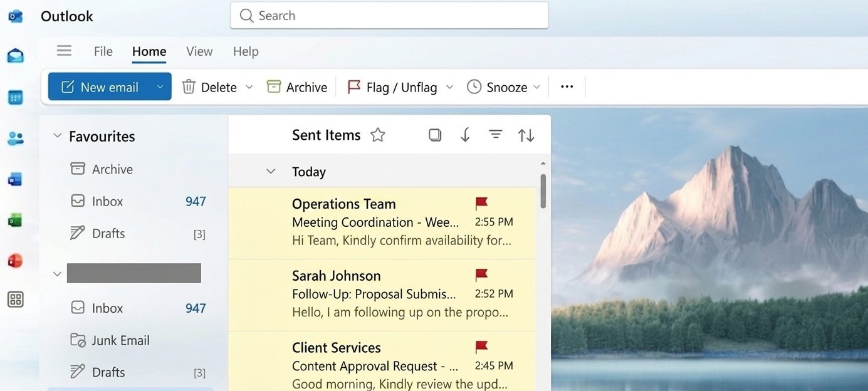Toggle flag on Operations Team email
868x391 pixels.
pos(481,203)
